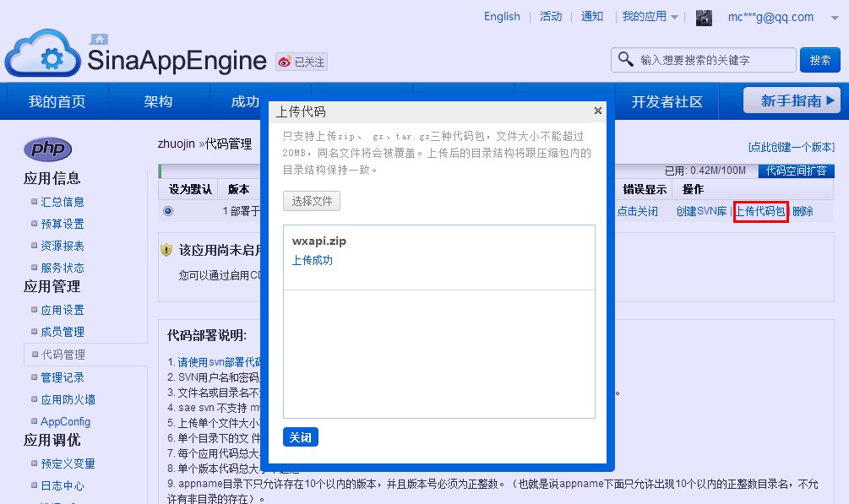Click the Weibo 已关注 follow badge
Image resolution: width=849 pixels, height=504 pixels.
pyautogui.click(x=302, y=62)
